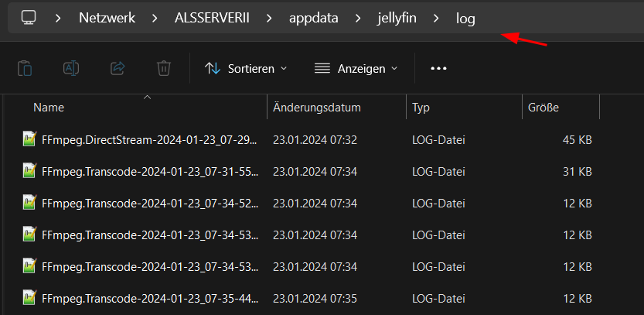The image size is (644, 315).
Task: Select FFmpeg.DirectStream-2024-01-23_07-29 file
Action: [150, 140]
